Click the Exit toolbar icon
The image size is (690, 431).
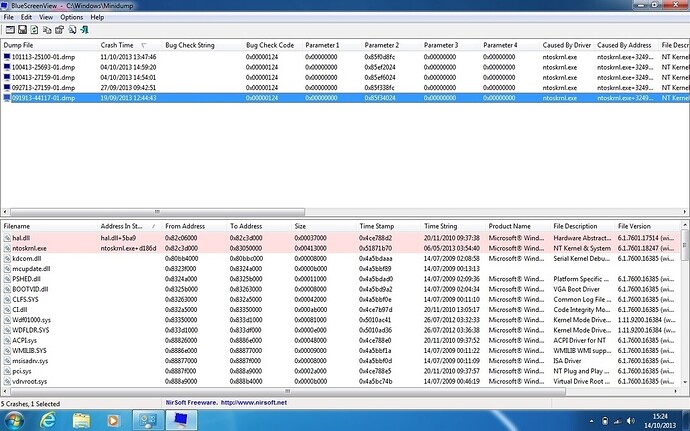click(84, 30)
